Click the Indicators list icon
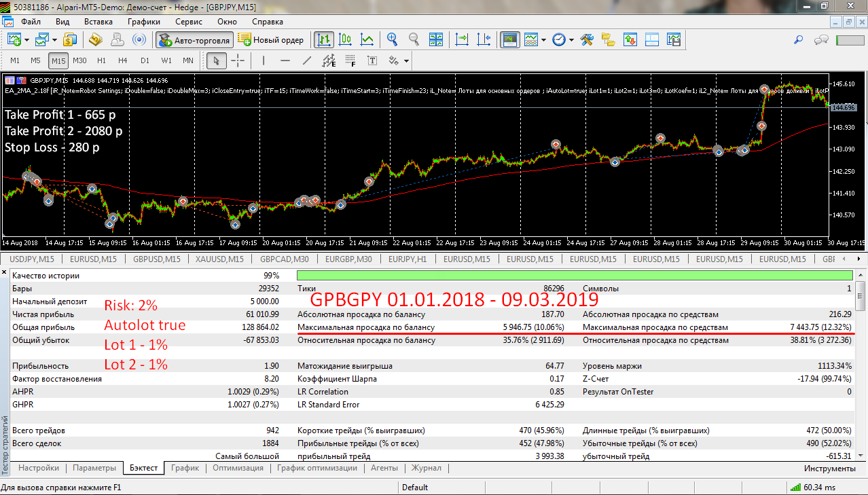 530,39
